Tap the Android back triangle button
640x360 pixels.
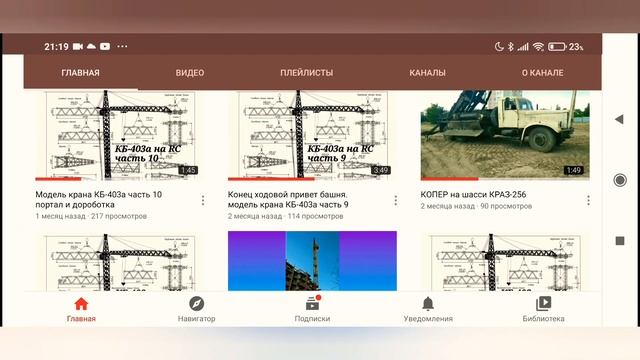point(619,119)
